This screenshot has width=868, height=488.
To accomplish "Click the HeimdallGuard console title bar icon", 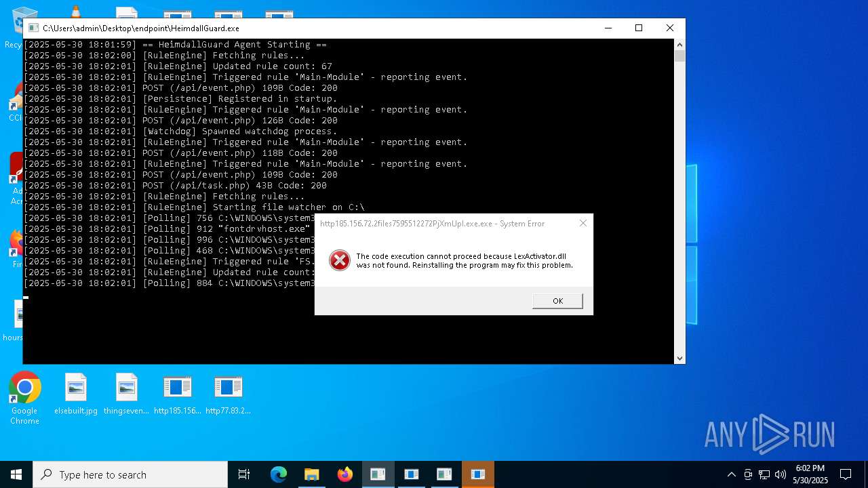I will tap(33, 28).
